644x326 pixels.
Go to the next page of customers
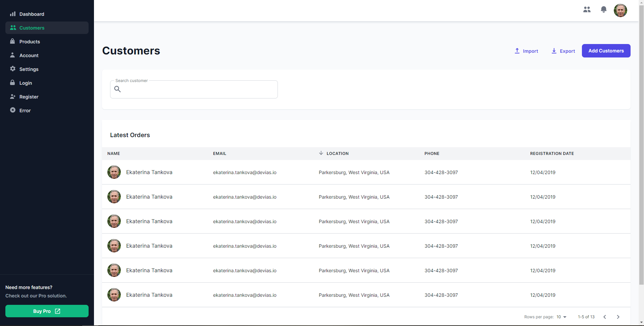pos(618,317)
